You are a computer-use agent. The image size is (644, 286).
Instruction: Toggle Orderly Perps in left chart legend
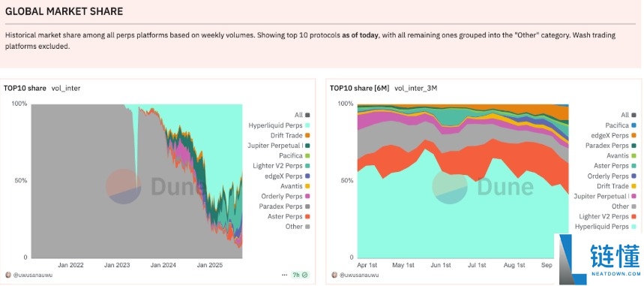point(286,196)
